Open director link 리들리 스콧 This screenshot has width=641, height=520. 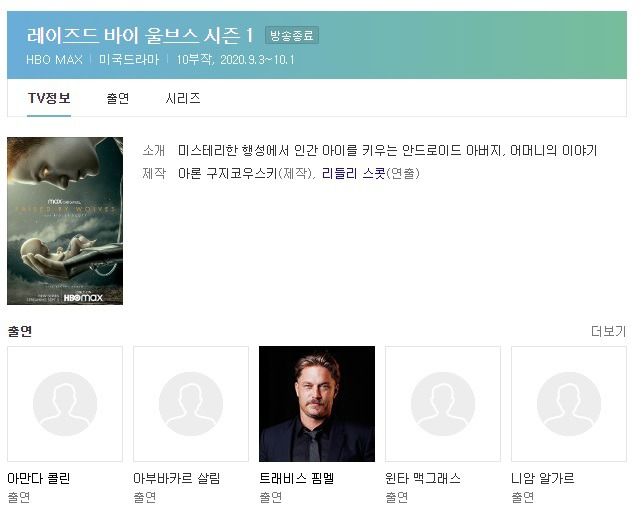tap(354, 173)
